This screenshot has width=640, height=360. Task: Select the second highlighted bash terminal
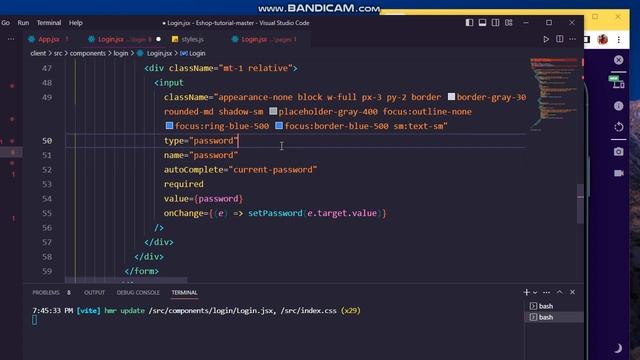tap(554, 317)
